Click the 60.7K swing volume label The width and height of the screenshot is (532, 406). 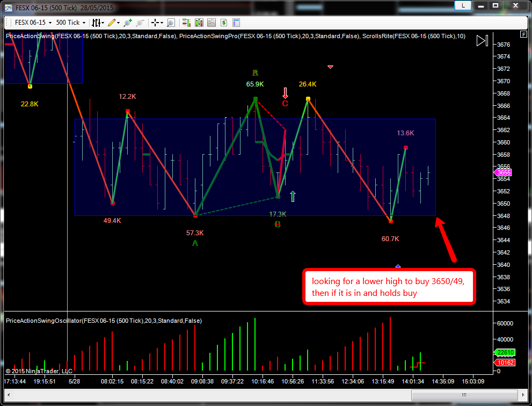tap(390, 239)
